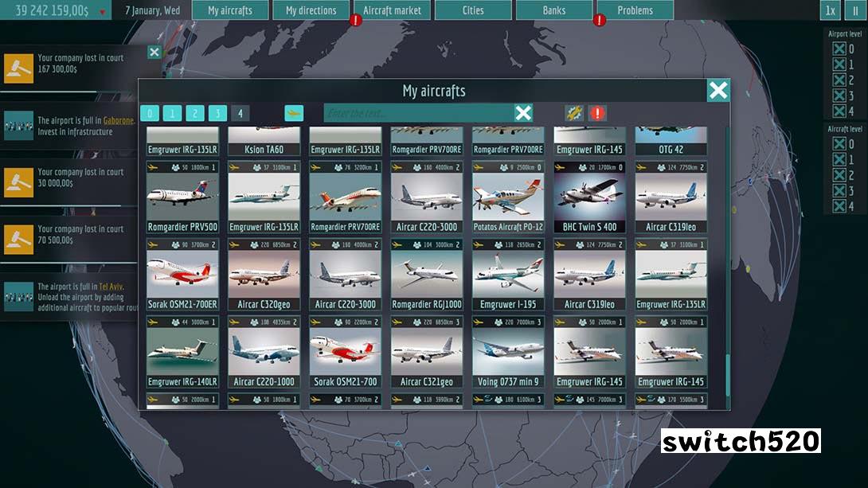
Task: Open the Tel Aviv link in notification
Action: point(111,287)
